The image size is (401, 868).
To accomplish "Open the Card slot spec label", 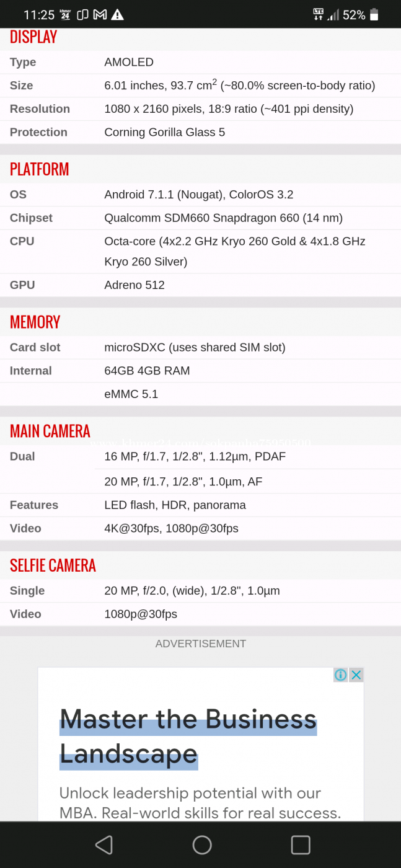I will coord(35,347).
